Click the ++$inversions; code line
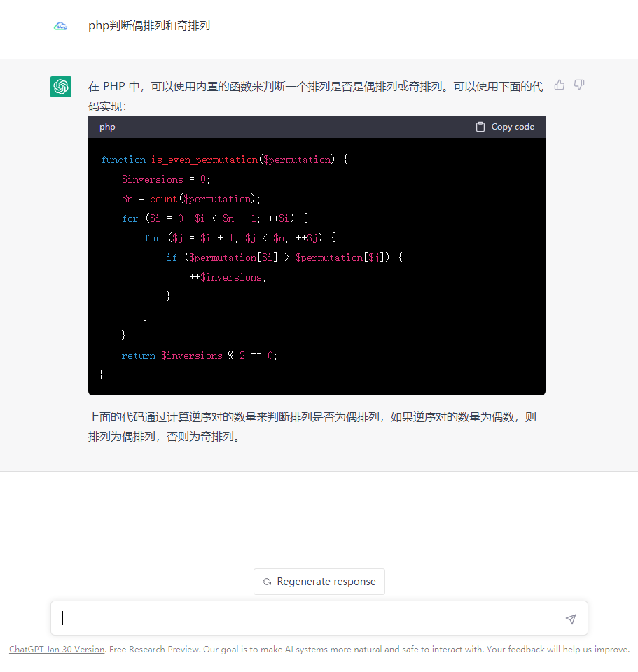Image resolution: width=638 pixels, height=672 pixels. click(228, 277)
